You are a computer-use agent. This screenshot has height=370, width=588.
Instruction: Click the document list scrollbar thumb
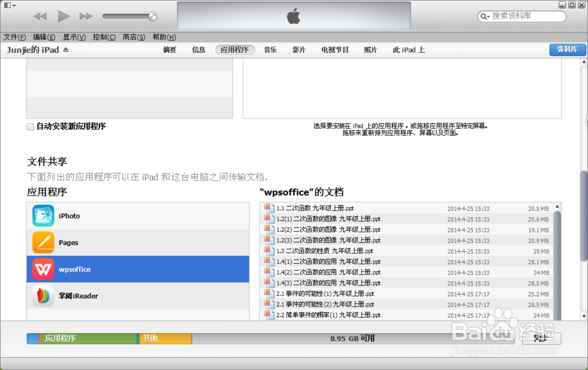pyautogui.click(x=557, y=266)
